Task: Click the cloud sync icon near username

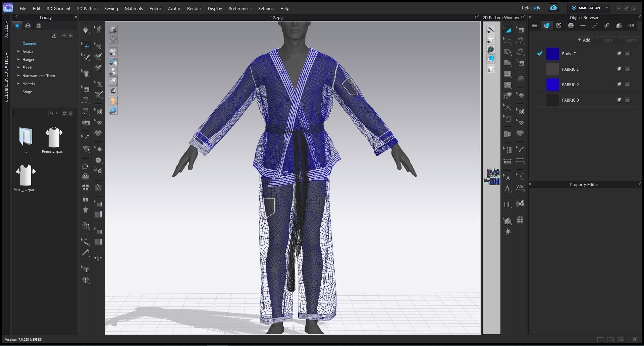Action: tap(553, 8)
